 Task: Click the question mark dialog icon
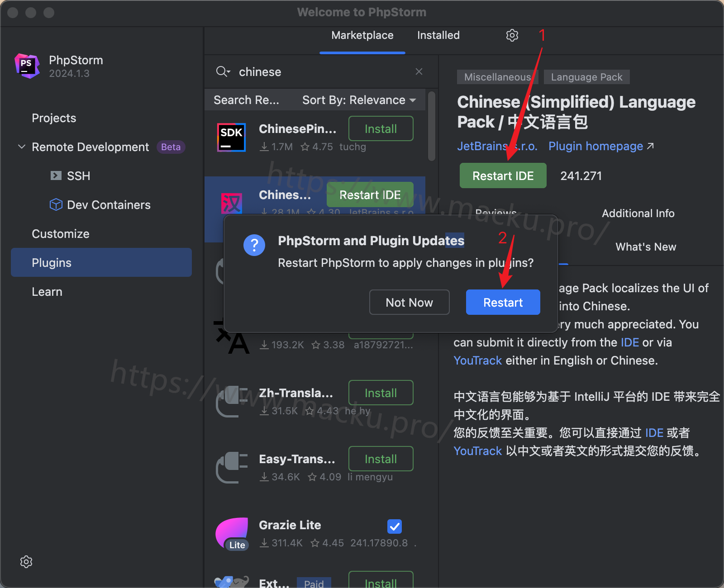(254, 245)
